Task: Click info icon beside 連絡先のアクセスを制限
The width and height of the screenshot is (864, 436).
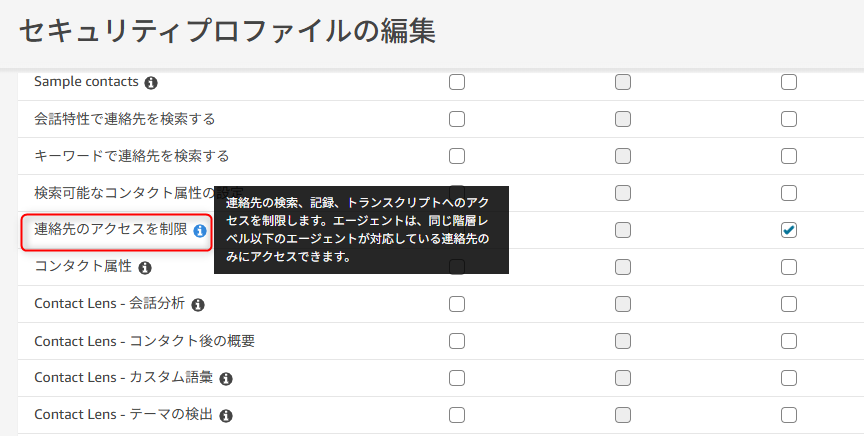Action: 200,230
